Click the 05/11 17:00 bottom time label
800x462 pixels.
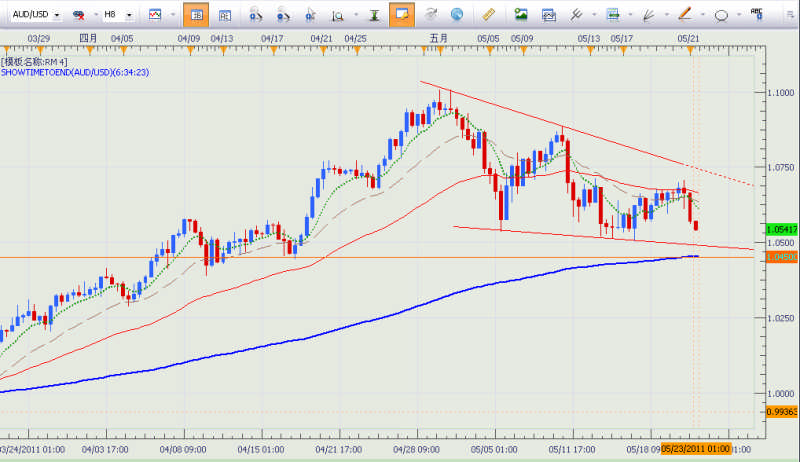(572, 449)
